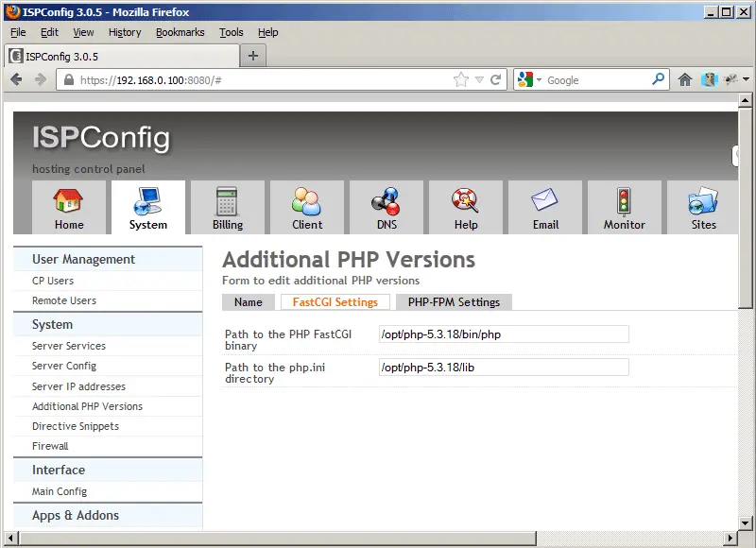Viewport: 756px width, 548px height.
Task: Click the owl add-on toolbar icon
Action: (710, 79)
